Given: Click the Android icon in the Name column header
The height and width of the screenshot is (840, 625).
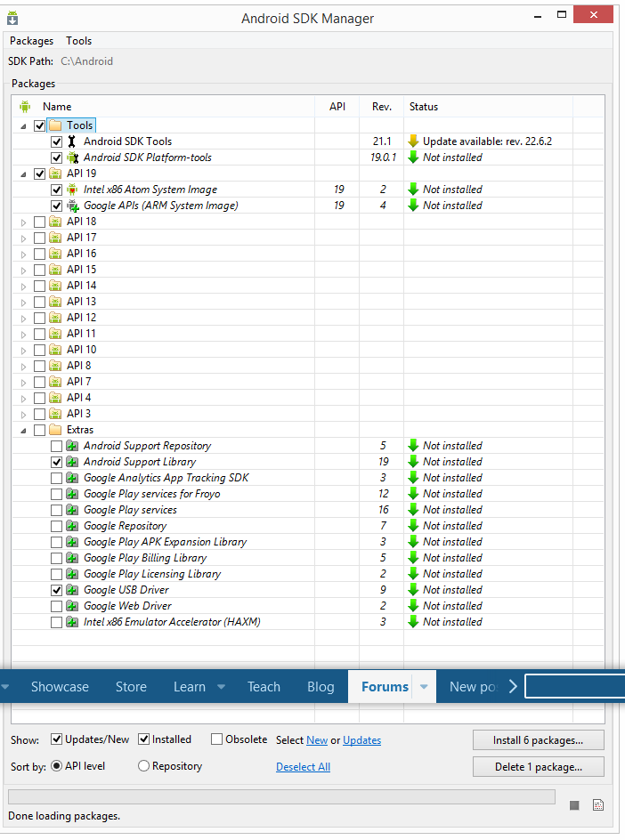Looking at the screenshot, I should 25,107.
